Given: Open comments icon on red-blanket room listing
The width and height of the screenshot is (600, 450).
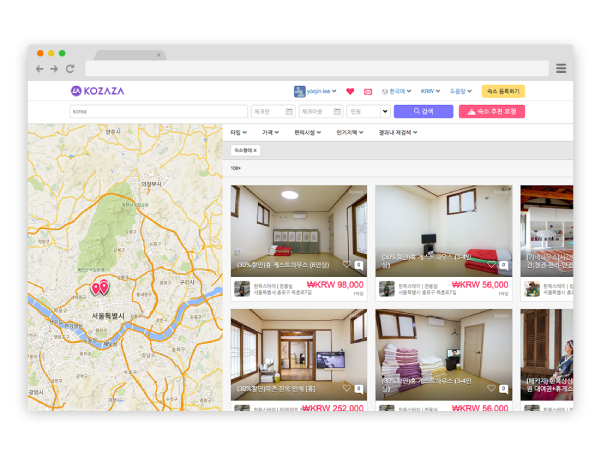Looking at the screenshot, I should (x=504, y=264).
